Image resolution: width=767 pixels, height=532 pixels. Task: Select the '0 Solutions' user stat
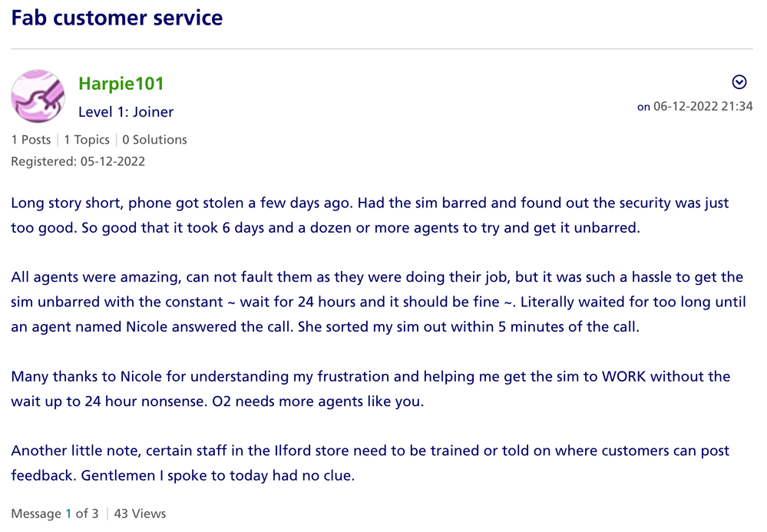click(x=154, y=140)
